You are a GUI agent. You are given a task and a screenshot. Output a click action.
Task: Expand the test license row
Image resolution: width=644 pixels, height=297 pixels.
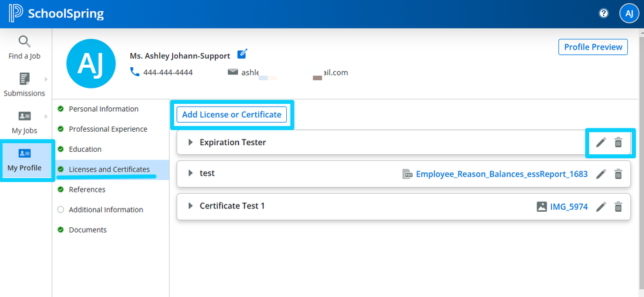point(191,174)
